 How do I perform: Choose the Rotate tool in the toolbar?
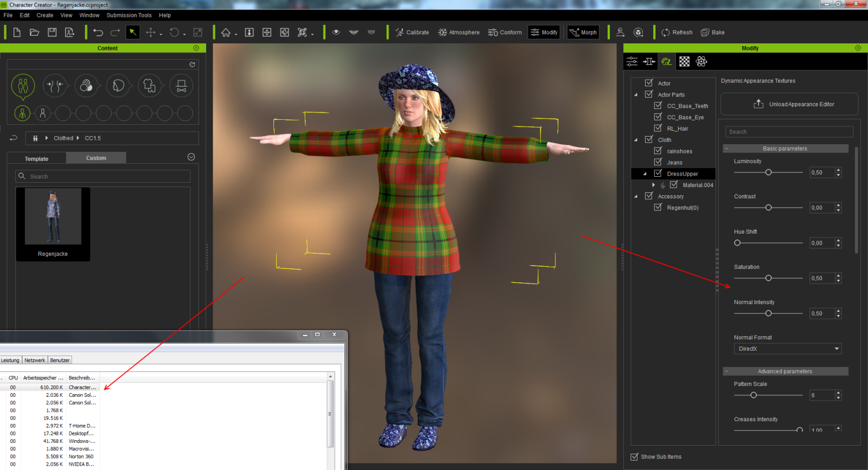(x=174, y=33)
